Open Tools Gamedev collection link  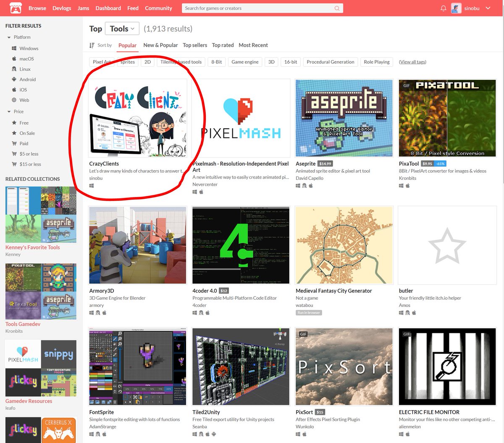pos(23,324)
